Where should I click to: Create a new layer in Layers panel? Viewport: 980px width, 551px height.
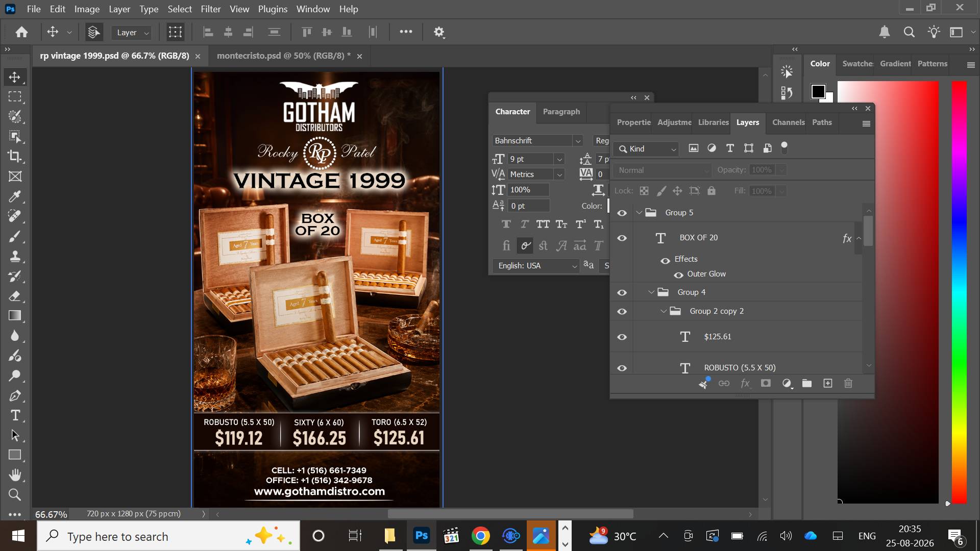[828, 383]
